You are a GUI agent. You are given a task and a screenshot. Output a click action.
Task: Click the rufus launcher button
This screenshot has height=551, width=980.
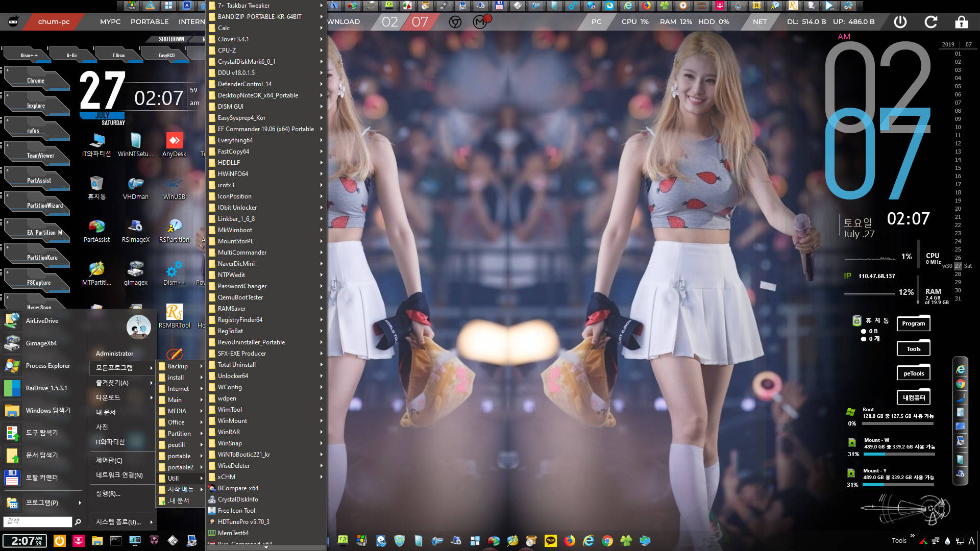tap(37, 130)
